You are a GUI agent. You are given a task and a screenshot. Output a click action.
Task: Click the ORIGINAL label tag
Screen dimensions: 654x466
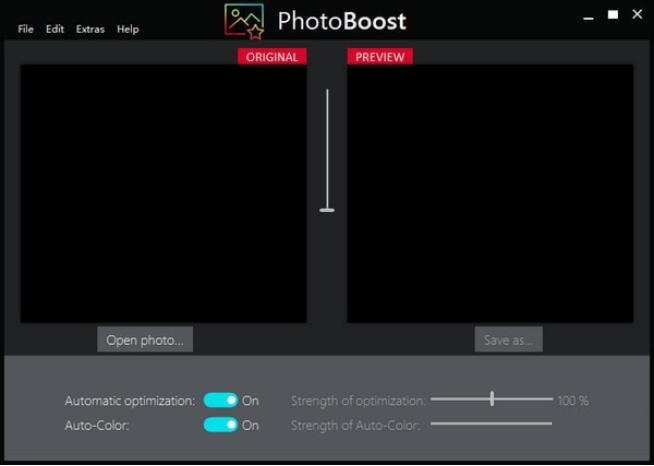[x=272, y=57]
